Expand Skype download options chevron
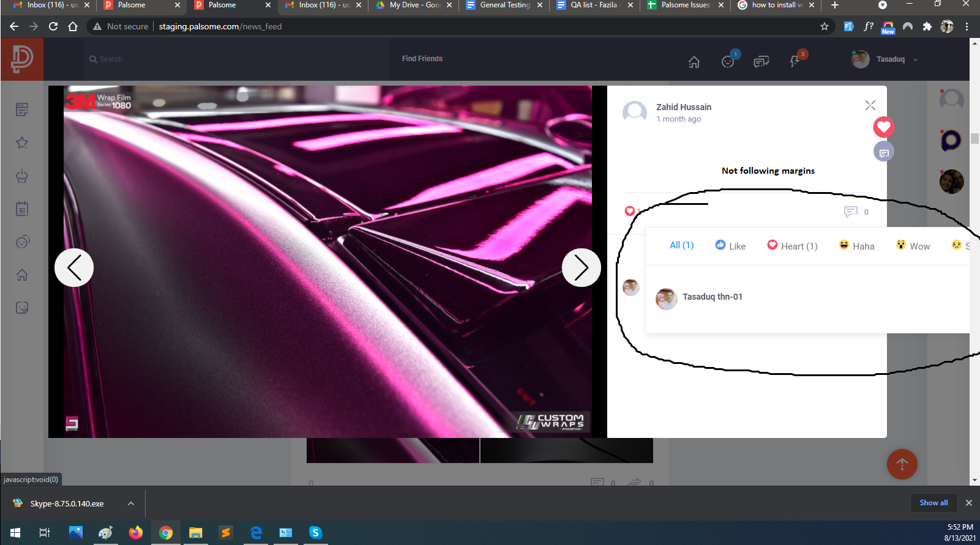Image resolution: width=980 pixels, height=545 pixels. click(131, 503)
